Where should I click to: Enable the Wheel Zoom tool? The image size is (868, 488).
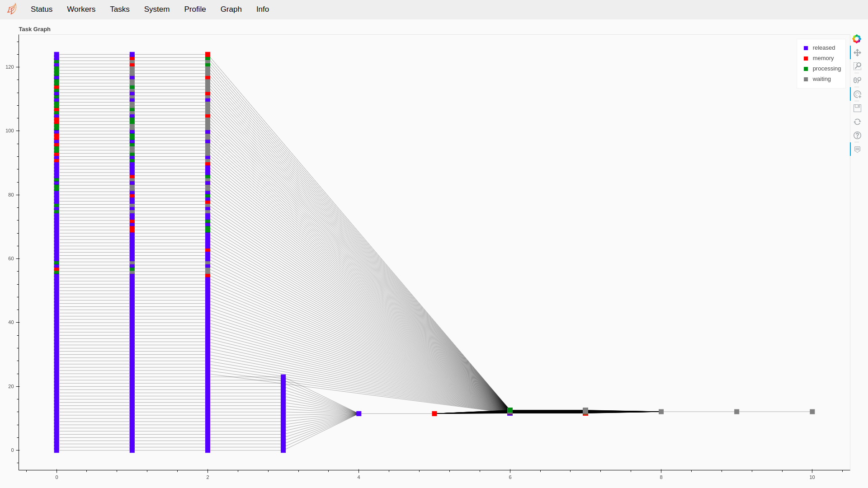coord(857,80)
